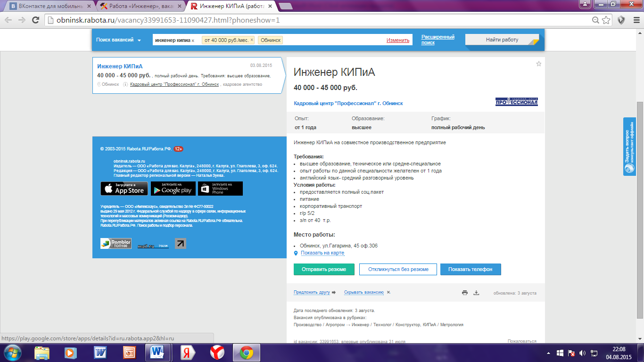Print the vacancy using printer icon

tap(465, 293)
